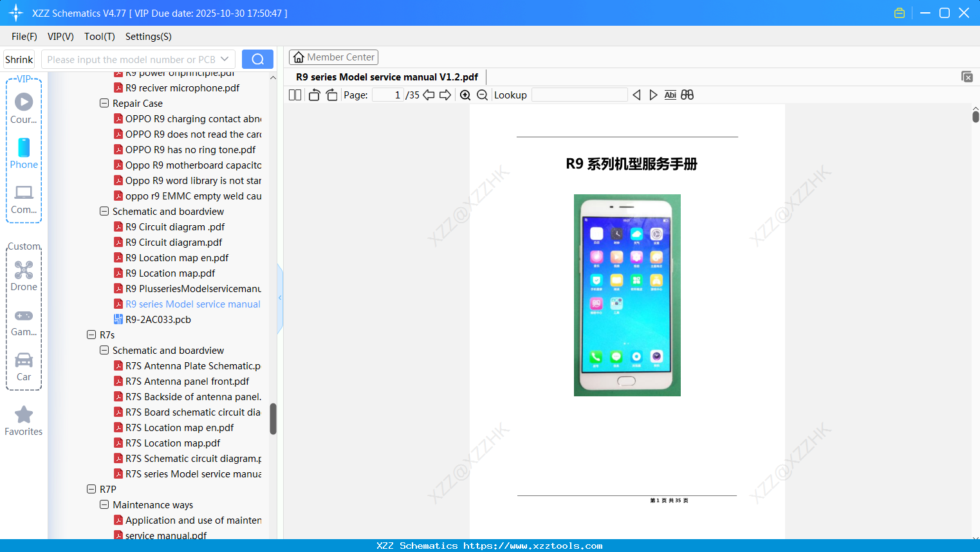This screenshot has width=980, height=552.
Task: Open the binoculars search tool
Action: (x=686, y=95)
